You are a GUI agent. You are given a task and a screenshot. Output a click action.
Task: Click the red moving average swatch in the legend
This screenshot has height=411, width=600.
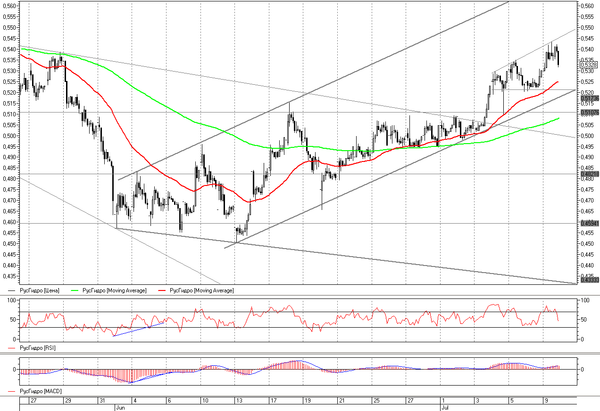(163, 291)
